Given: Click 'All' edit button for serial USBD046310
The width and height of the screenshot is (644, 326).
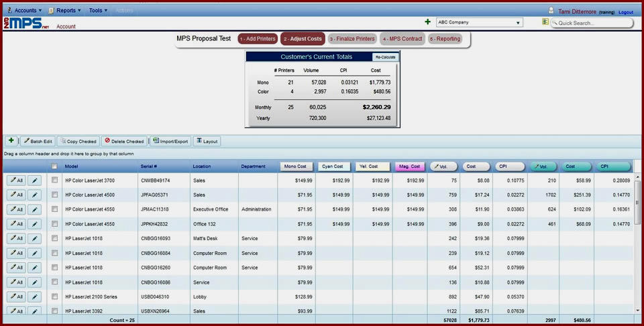Looking at the screenshot, I should click(16, 296).
